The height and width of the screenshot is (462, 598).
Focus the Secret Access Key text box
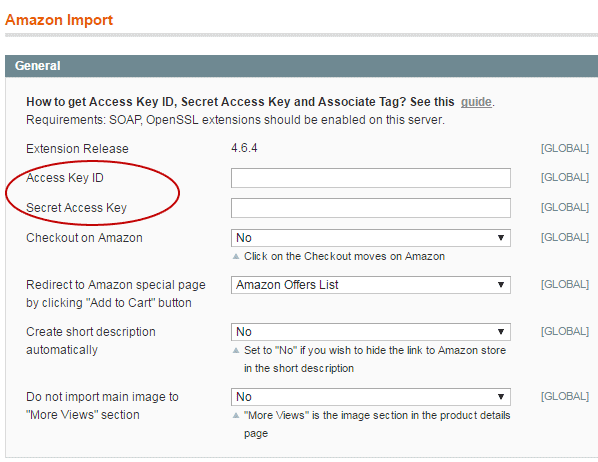tap(371, 208)
